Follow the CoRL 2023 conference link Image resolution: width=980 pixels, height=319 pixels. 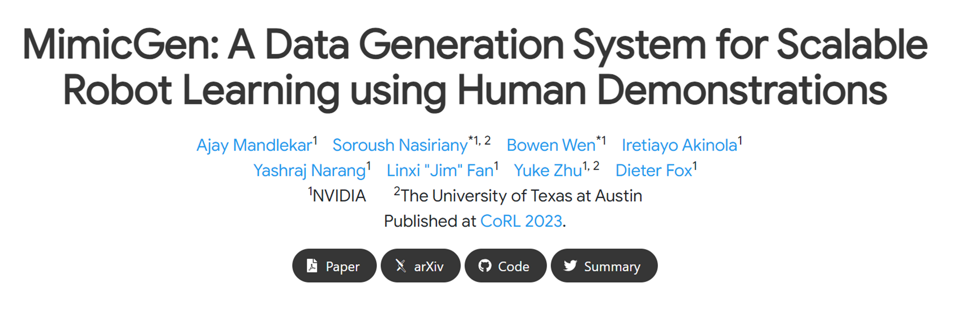[x=521, y=221]
